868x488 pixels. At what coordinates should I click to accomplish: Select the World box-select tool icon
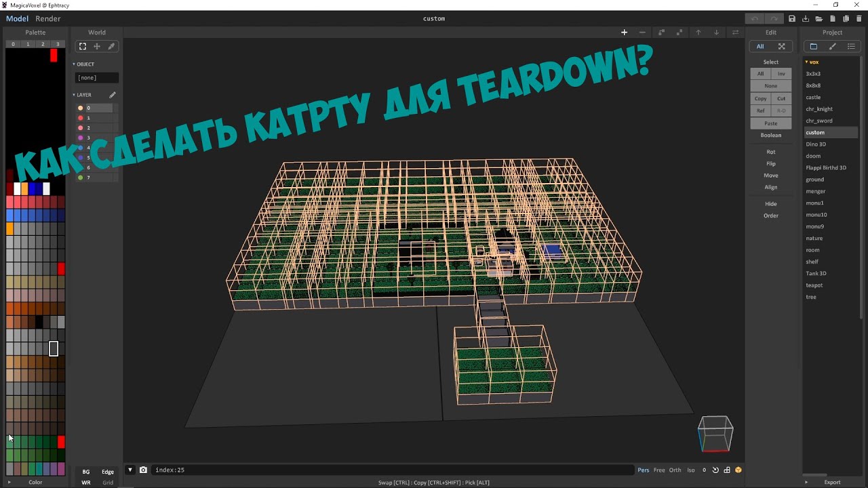coord(83,47)
